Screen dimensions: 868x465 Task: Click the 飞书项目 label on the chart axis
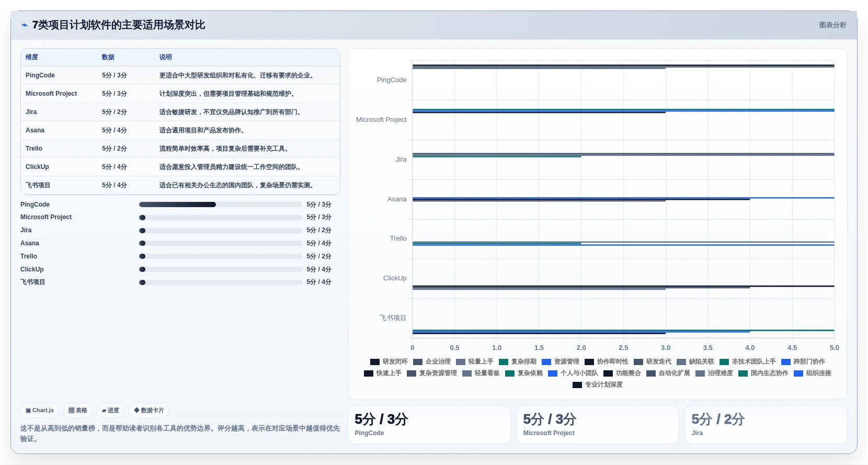point(393,318)
